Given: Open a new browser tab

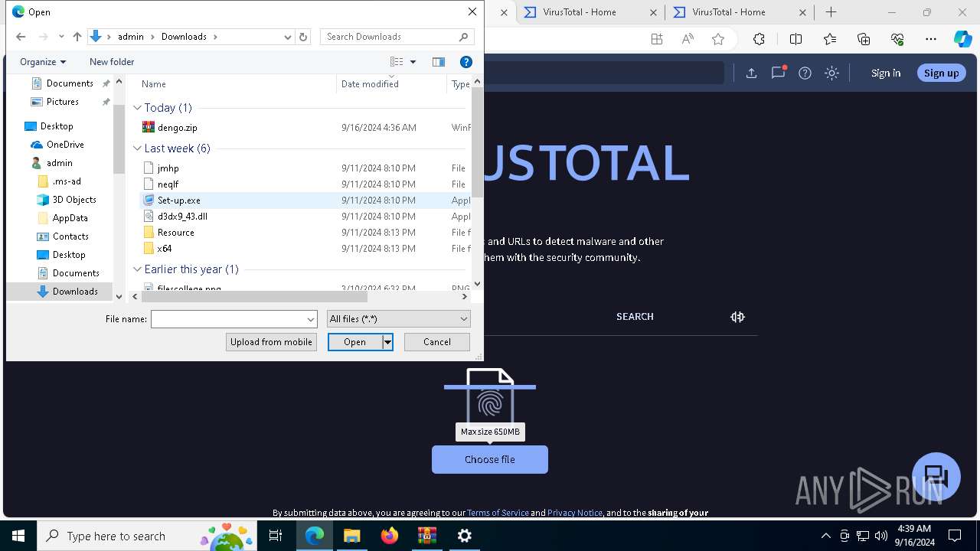Looking at the screenshot, I should [x=831, y=12].
